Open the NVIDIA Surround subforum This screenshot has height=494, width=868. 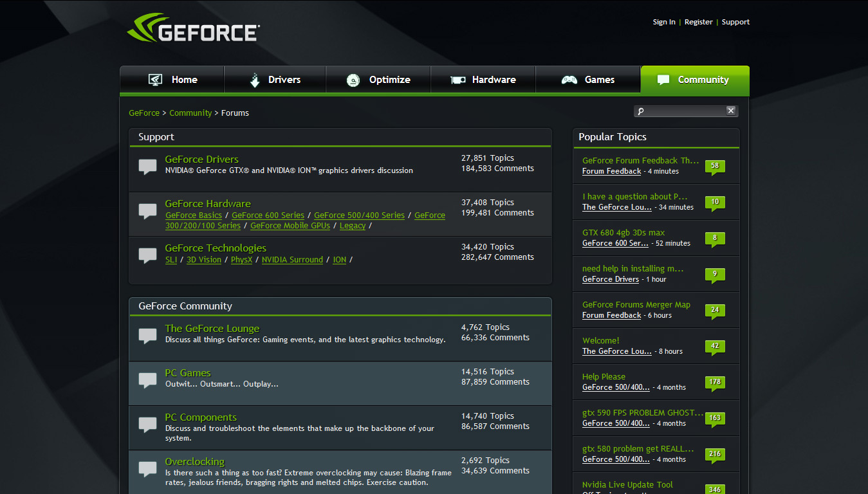click(292, 260)
